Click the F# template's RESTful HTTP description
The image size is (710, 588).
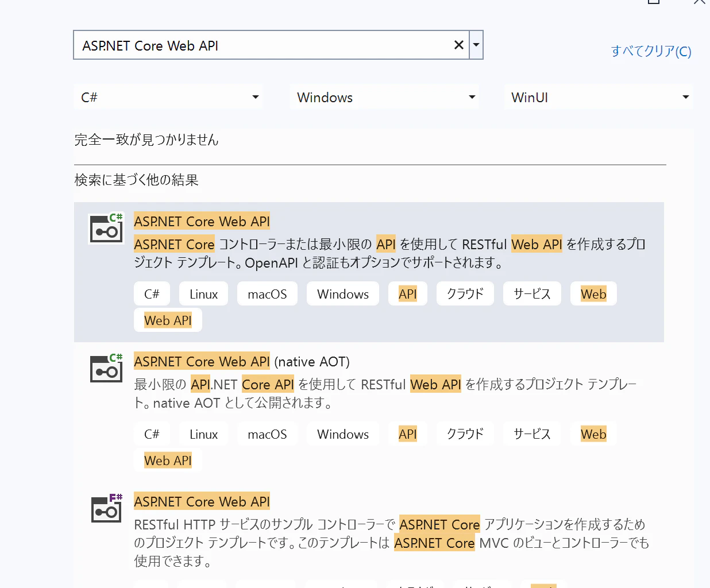pyautogui.click(x=392, y=543)
